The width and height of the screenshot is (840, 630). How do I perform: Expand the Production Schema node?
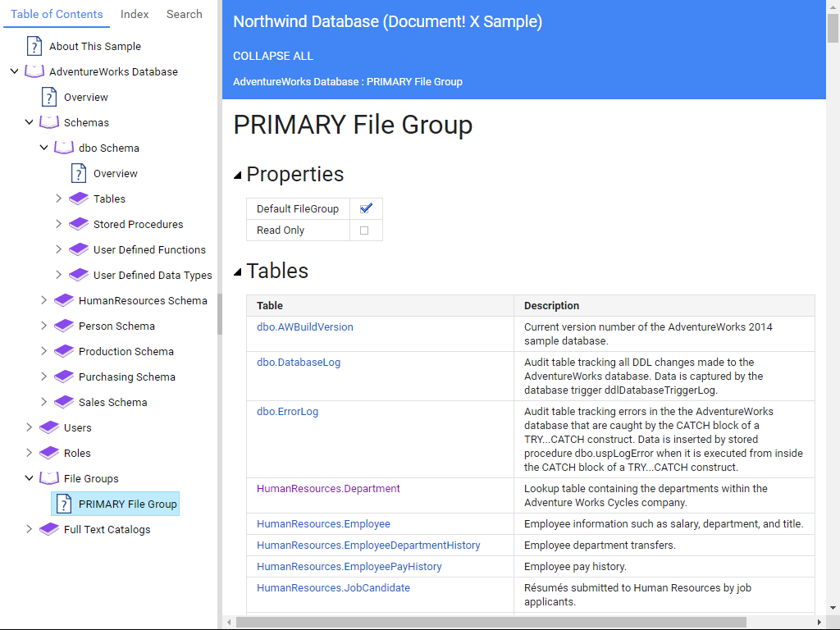tap(44, 351)
